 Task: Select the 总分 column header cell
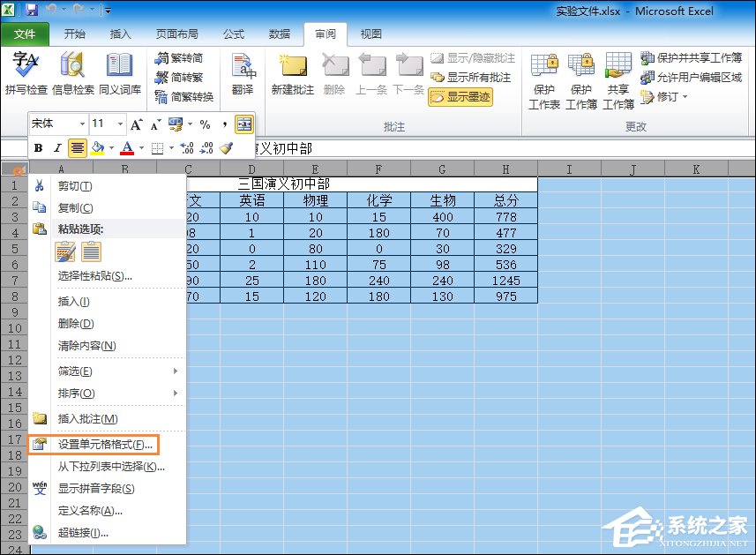[505, 200]
